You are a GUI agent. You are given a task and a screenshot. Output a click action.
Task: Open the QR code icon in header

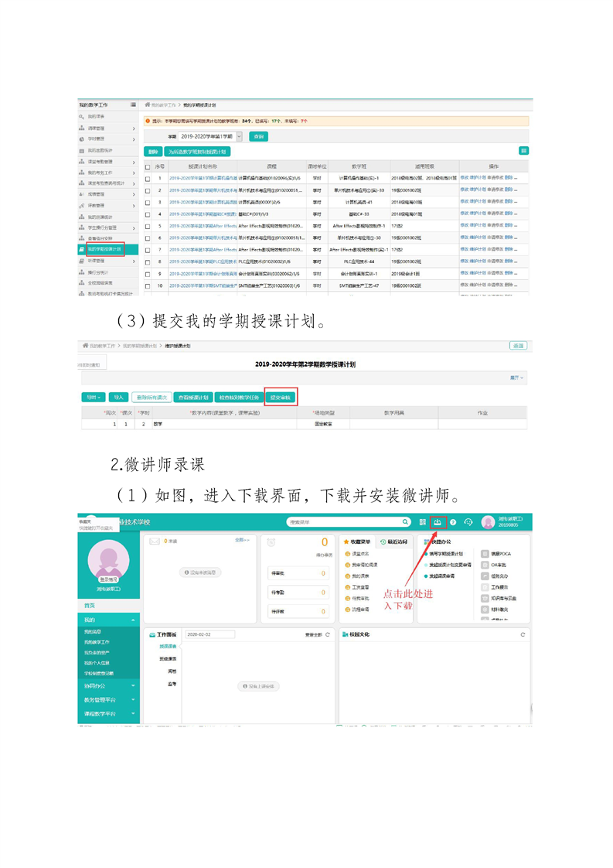click(423, 522)
